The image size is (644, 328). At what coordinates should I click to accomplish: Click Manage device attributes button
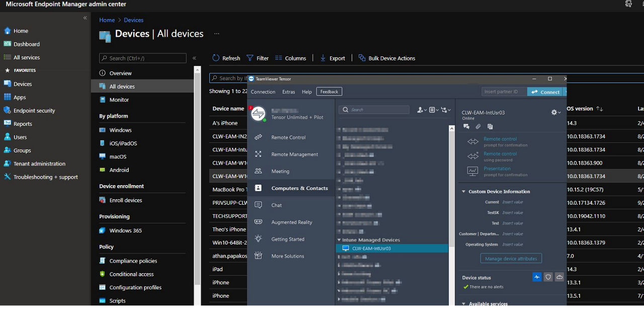pyautogui.click(x=511, y=259)
